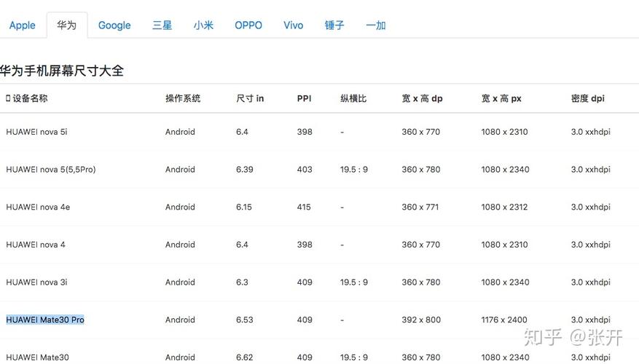Screen dimensions: 639x364
Task: Select HUAWEI nova 5(5,5Pro) device name
Action: (x=51, y=170)
